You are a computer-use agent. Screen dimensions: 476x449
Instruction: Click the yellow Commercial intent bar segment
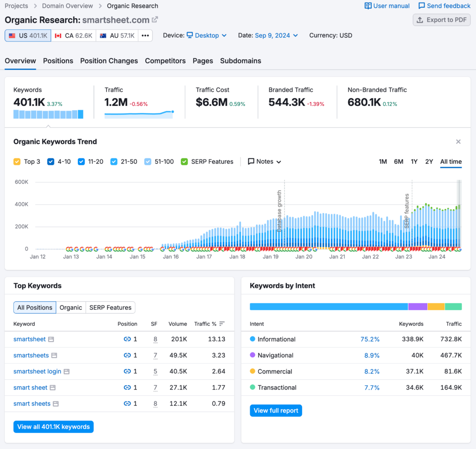436,307
